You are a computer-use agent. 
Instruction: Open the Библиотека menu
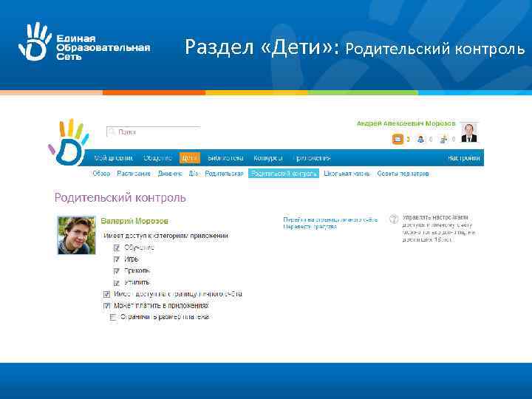[225, 158]
